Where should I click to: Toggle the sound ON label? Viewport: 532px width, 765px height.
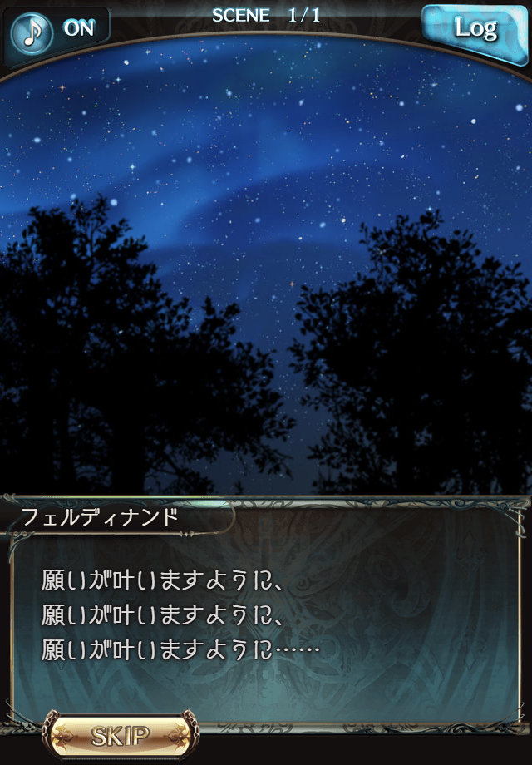[78, 28]
